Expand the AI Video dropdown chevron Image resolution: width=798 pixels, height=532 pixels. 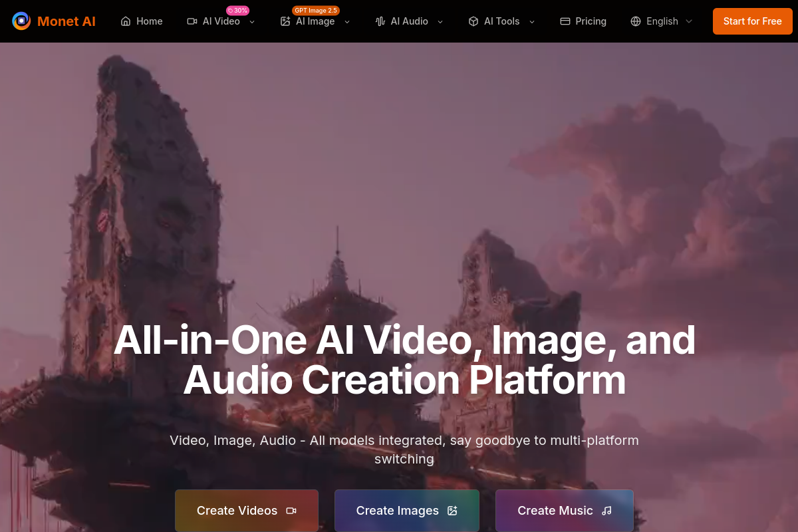[252, 21]
